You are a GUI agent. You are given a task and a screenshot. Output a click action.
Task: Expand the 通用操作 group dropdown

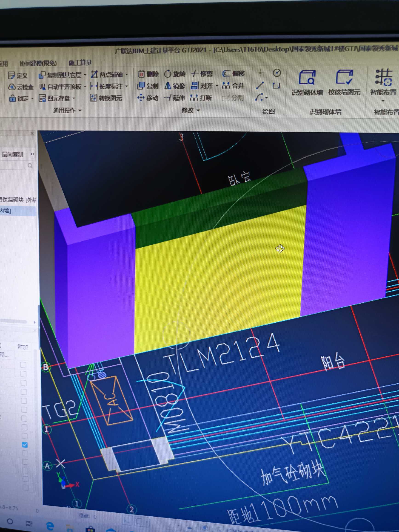[x=80, y=110]
